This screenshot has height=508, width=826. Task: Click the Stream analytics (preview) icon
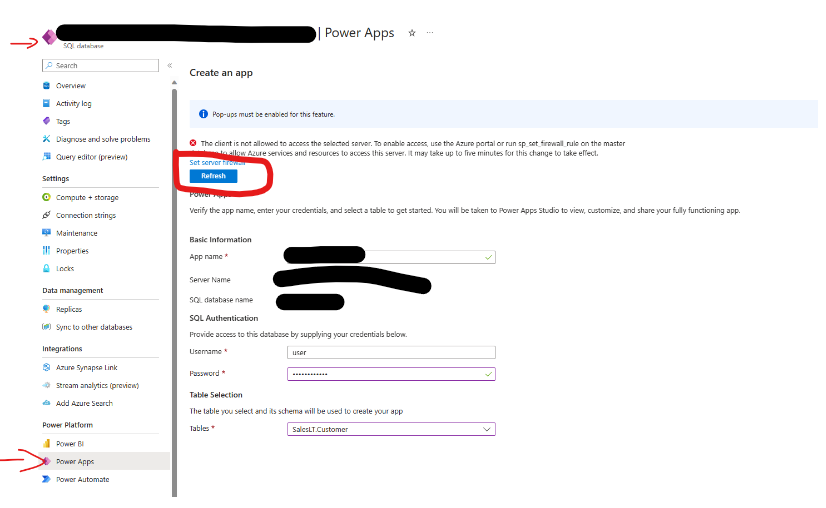tap(46, 385)
